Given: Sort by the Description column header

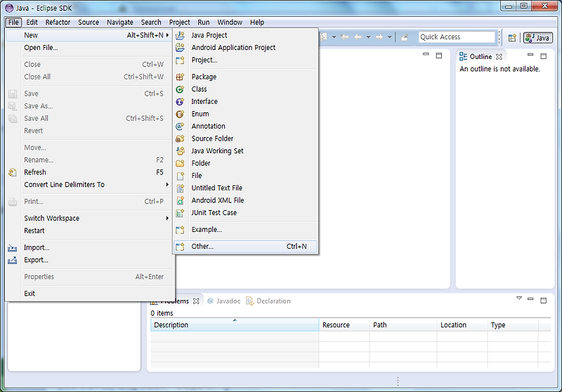Looking at the screenshot, I should pyautogui.click(x=235, y=325).
